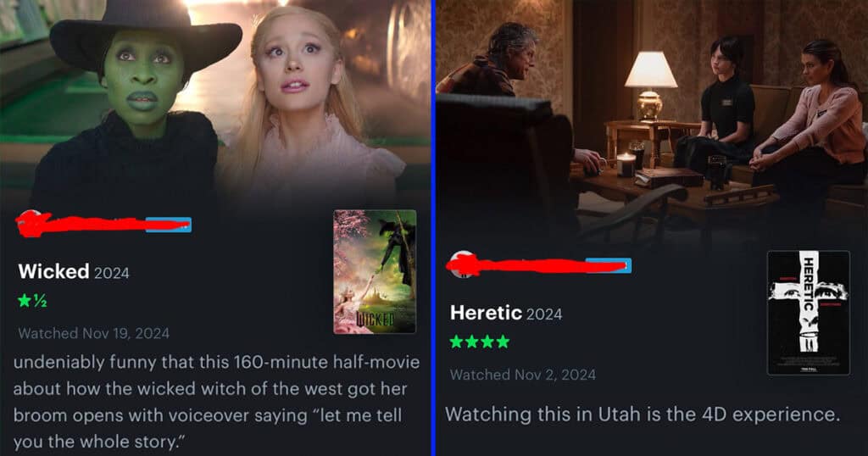This screenshot has width=868, height=456.
Task: Select the 2024 year beside Heretic
Action: [x=543, y=314]
